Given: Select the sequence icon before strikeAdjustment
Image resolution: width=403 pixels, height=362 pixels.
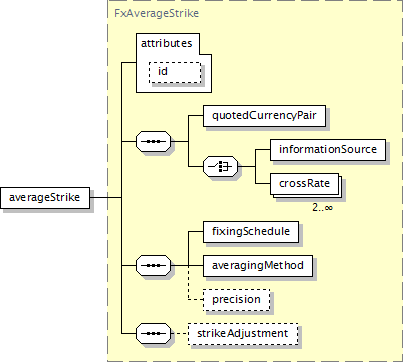Looking at the screenshot, I should coord(154,333).
